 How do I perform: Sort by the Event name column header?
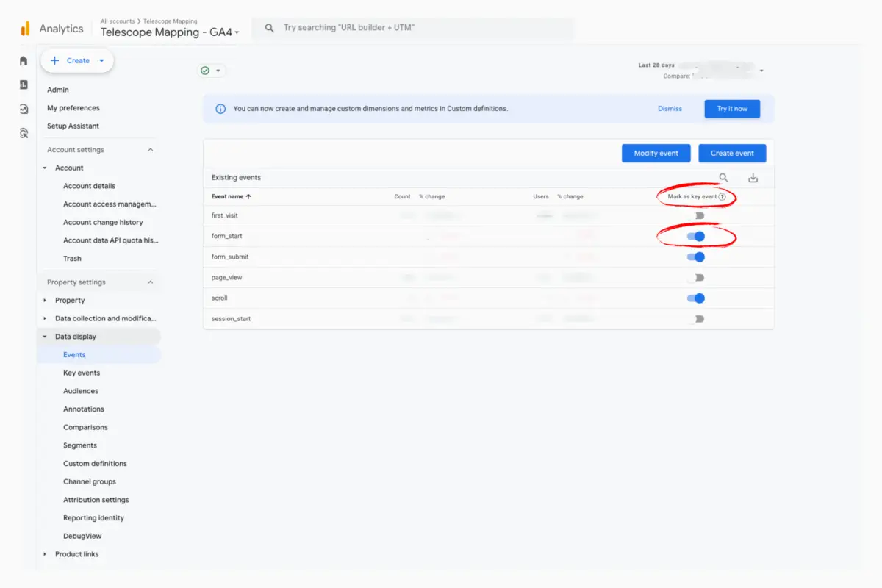[232, 197]
